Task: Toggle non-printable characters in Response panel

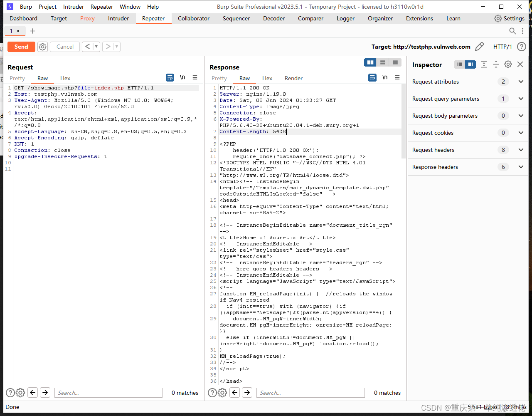Action: coord(385,77)
